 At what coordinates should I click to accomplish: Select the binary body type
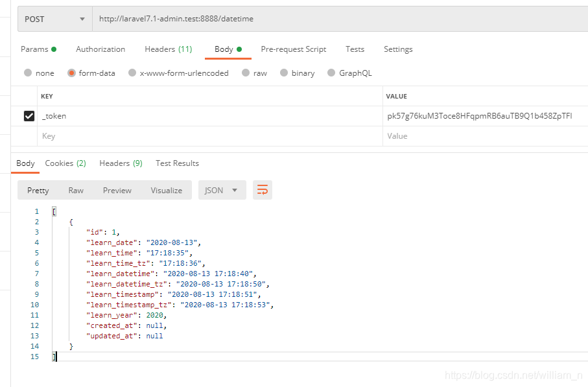[297, 73]
